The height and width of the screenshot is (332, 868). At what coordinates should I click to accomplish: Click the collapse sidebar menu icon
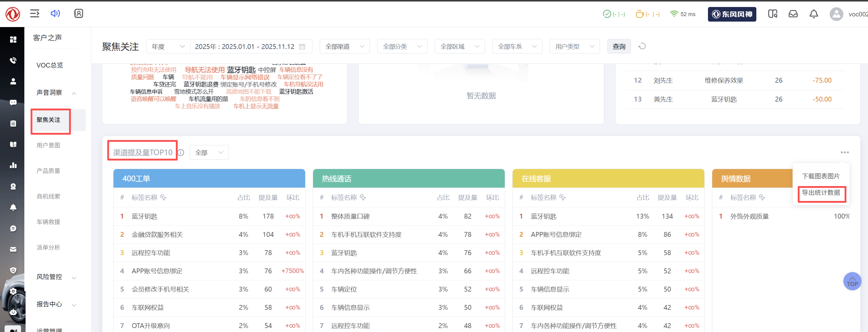coord(35,13)
